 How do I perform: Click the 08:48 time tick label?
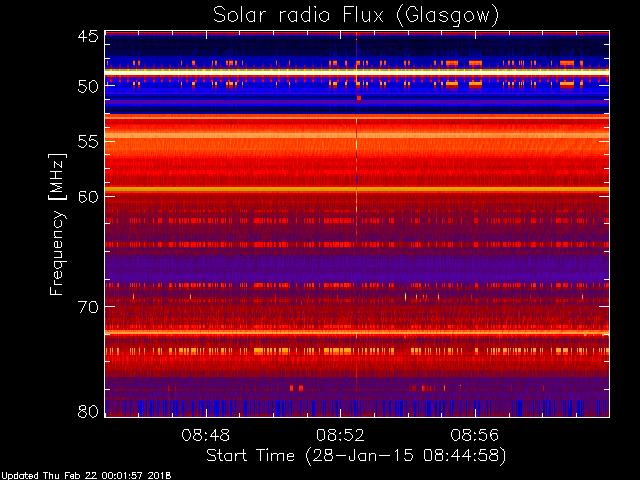coord(205,435)
